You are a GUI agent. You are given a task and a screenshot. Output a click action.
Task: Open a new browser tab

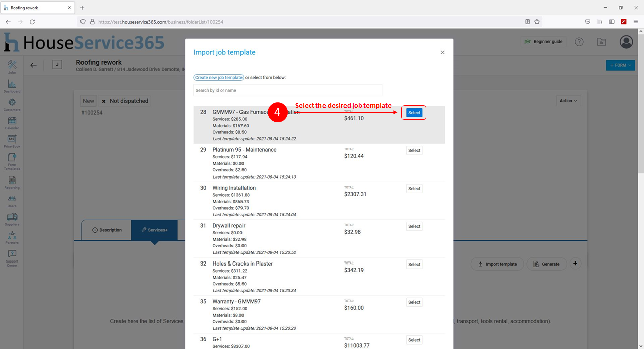[x=82, y=8]
